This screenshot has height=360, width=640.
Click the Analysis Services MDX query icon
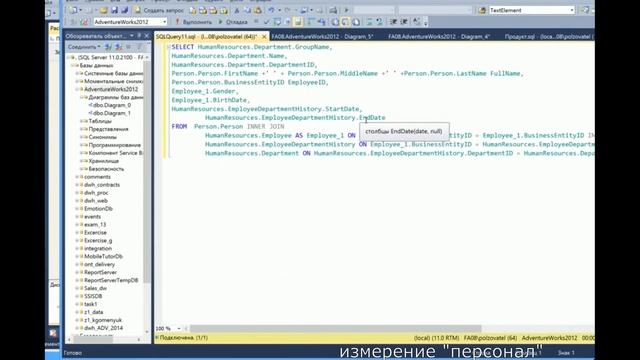(x=203, y=10)
